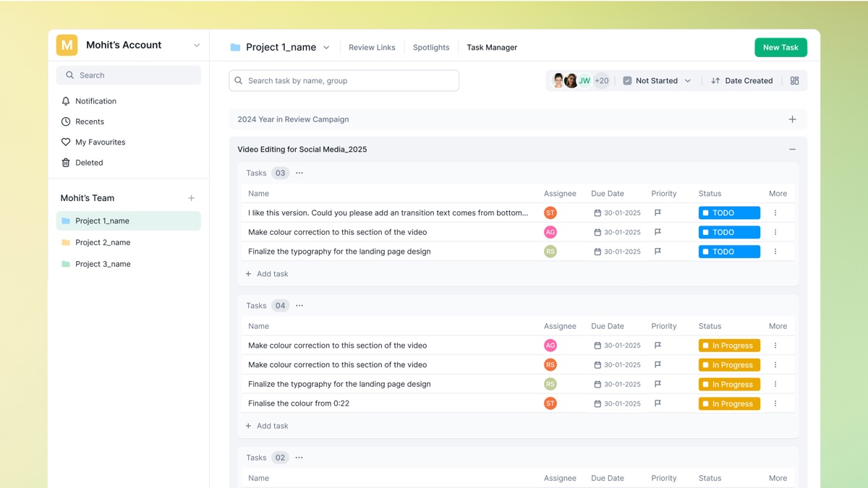
Task: Click the plus icon beside Mohit's Team
Action: pos(192,198)
